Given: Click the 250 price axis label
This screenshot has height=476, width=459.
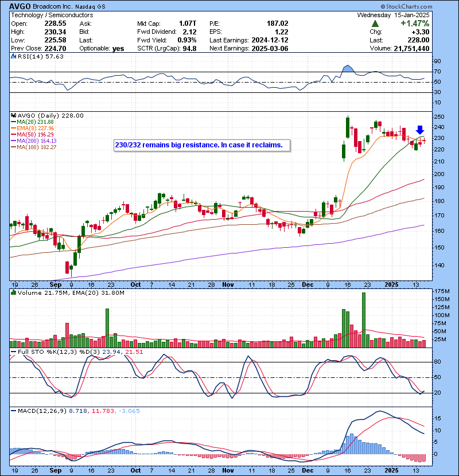Looking at the screenshot, I should (439, 117).
